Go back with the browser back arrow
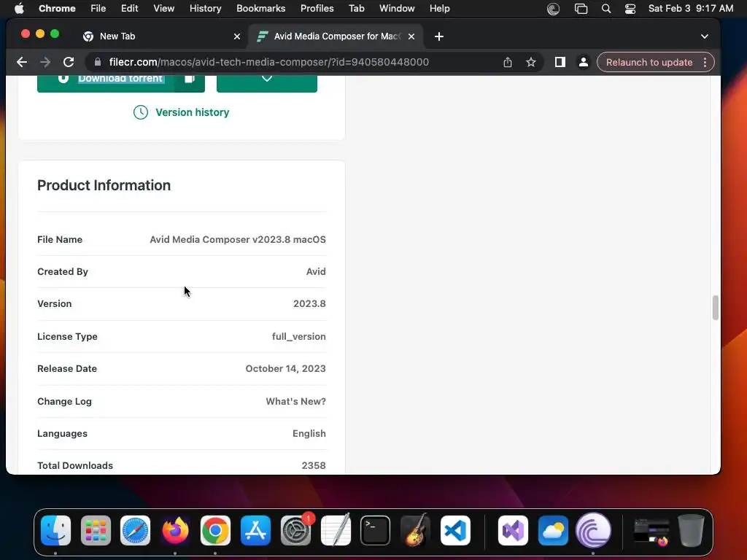Viewport: 747px width, 560px height. (x=22, y=62)
